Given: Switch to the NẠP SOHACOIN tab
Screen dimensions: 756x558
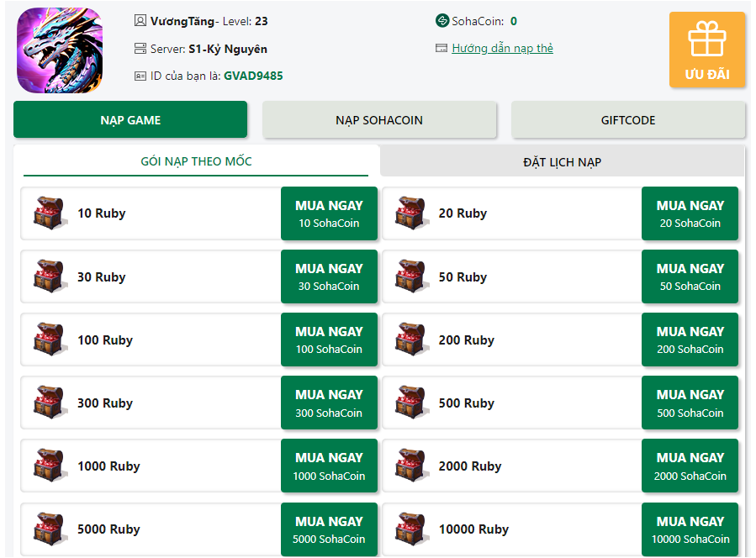Looking at the screenshot, I should point(379,120).
